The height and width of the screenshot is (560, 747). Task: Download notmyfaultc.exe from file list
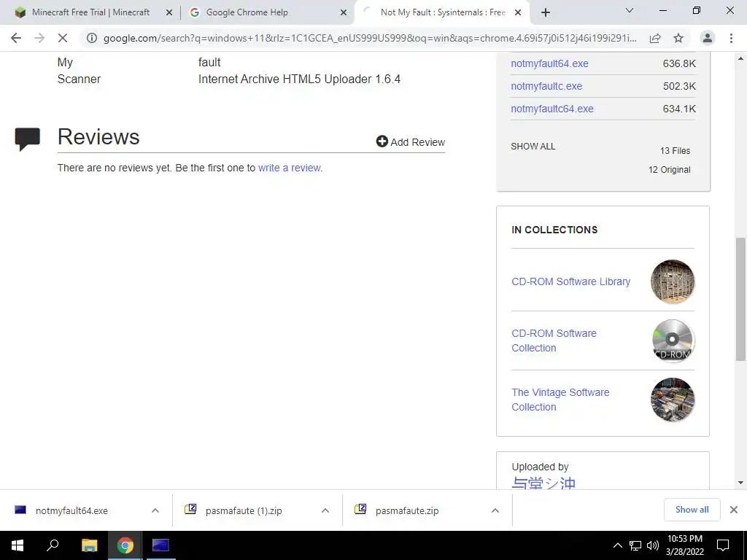[x=546, y=86]
